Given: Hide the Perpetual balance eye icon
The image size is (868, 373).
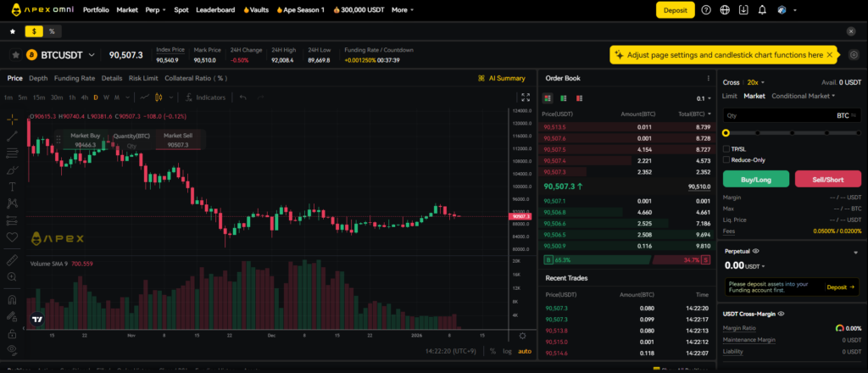Looking at the screenshot, I should tap(756, 251).
